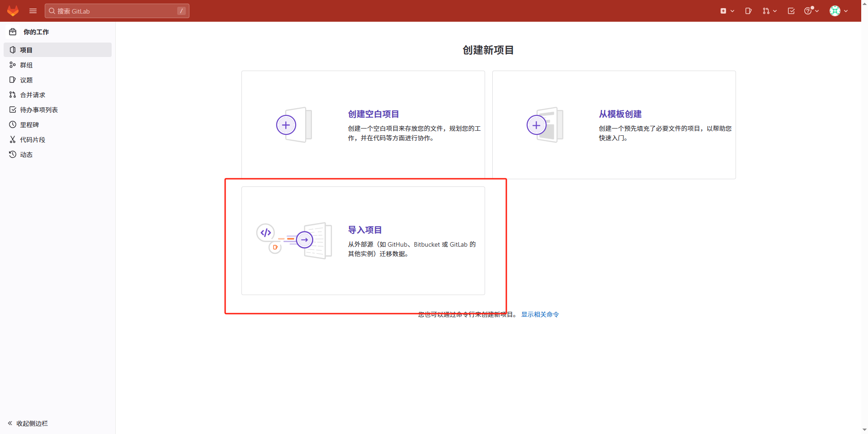
Task: Click the 你的工作 briefcase icon
Action: 13,32
